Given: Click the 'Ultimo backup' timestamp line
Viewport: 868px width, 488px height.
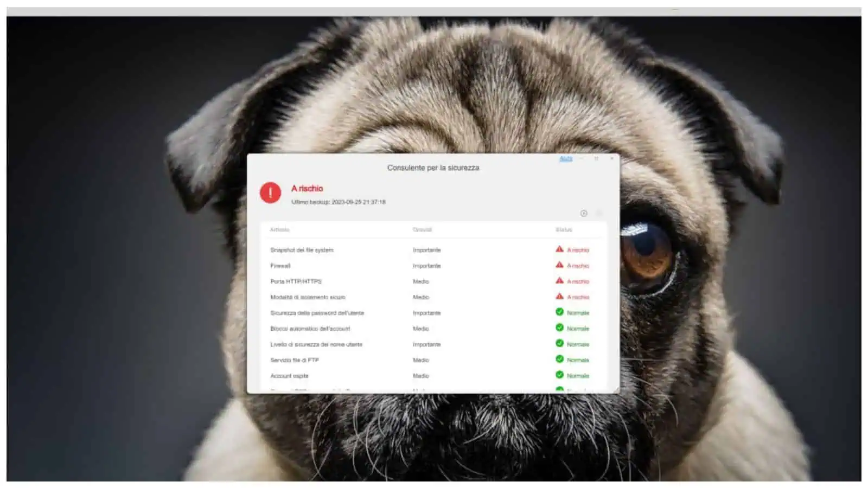Looking at the screenshot, I should 339,202.
